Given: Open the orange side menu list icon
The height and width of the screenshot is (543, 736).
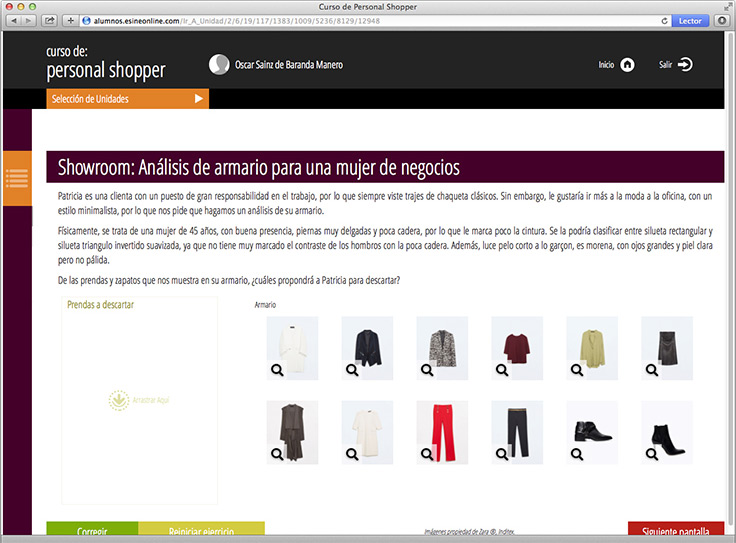Looking at the screenshot, I should [x=17, y=178].
